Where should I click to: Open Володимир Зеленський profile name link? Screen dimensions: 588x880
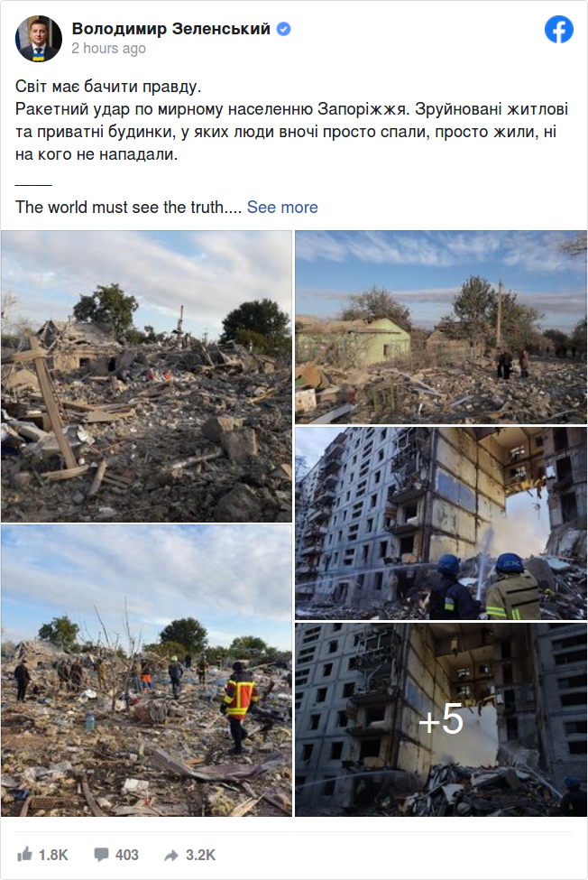pyautogui.click(x=171, y=29)
